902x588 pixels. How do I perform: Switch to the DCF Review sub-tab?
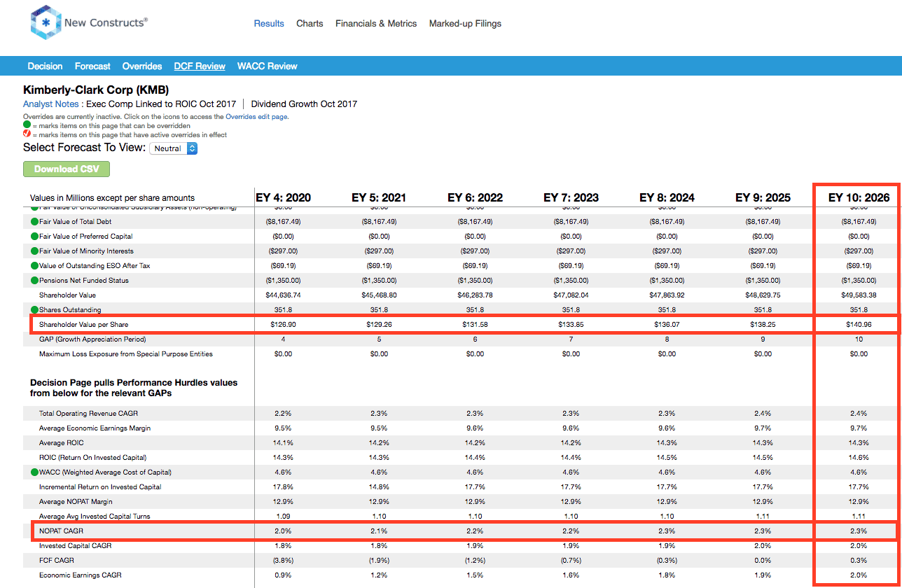click(200, 66)
